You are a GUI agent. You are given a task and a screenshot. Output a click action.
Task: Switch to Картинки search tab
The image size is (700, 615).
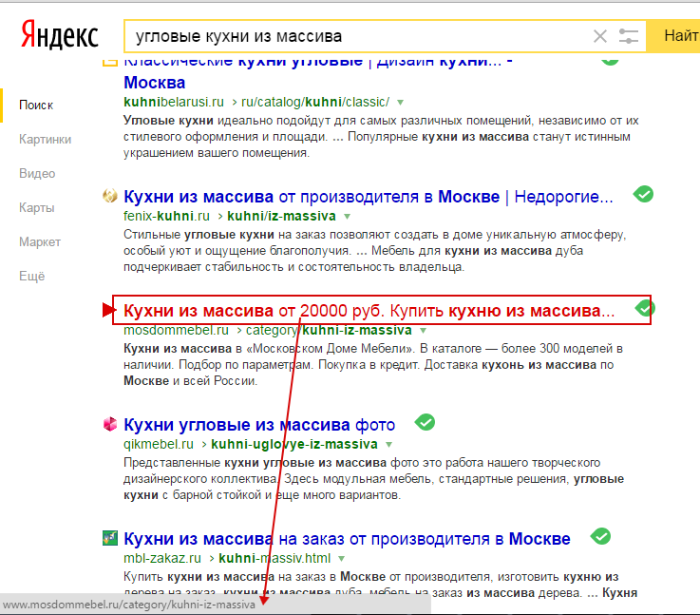coord(45,139)
